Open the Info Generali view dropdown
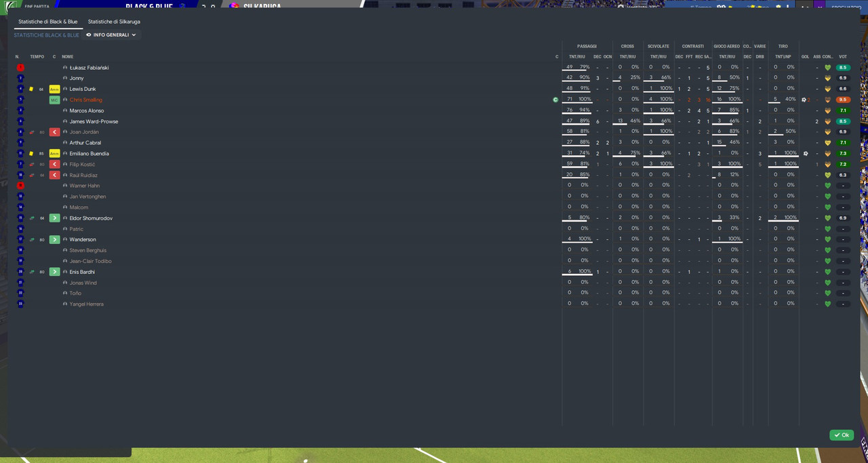 (x=112, y=35)
